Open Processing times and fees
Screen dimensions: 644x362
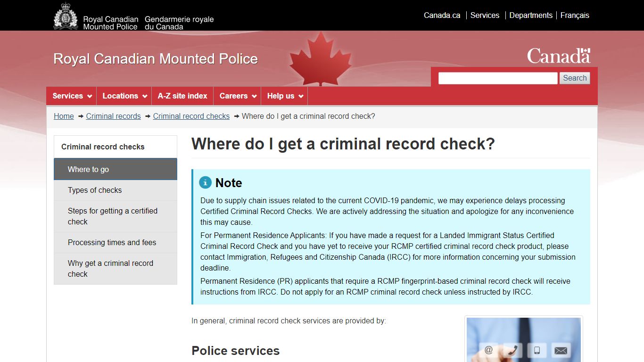pos(116,242)
